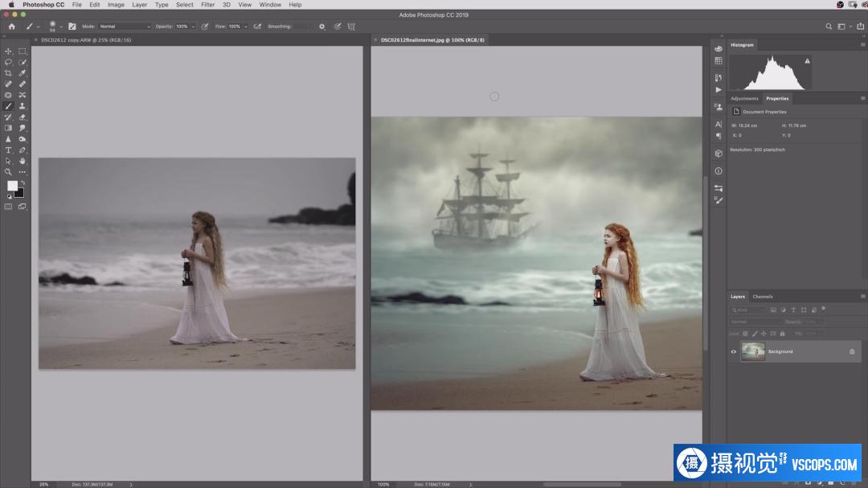The width and height of the screenshot is (868, 488).
Task: Toggle pressure for opacity button
Action: 205,27
